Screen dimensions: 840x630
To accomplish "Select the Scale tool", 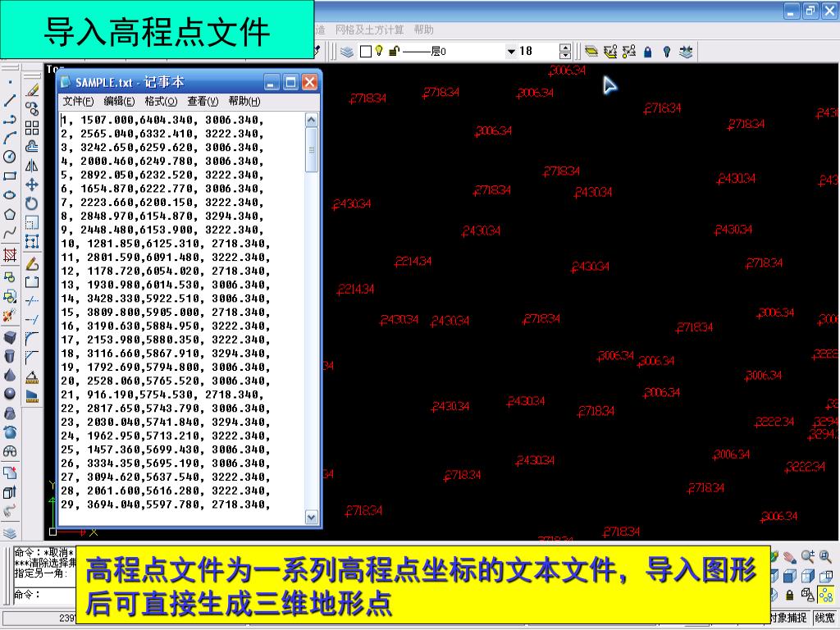I will pyautogui.click(x=32, y=223).
